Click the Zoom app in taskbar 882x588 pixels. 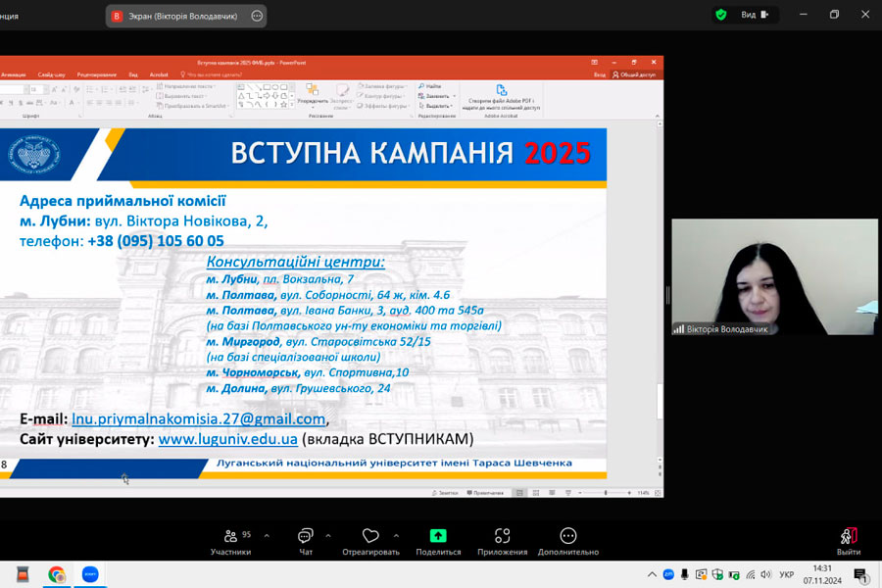point(90,574)
